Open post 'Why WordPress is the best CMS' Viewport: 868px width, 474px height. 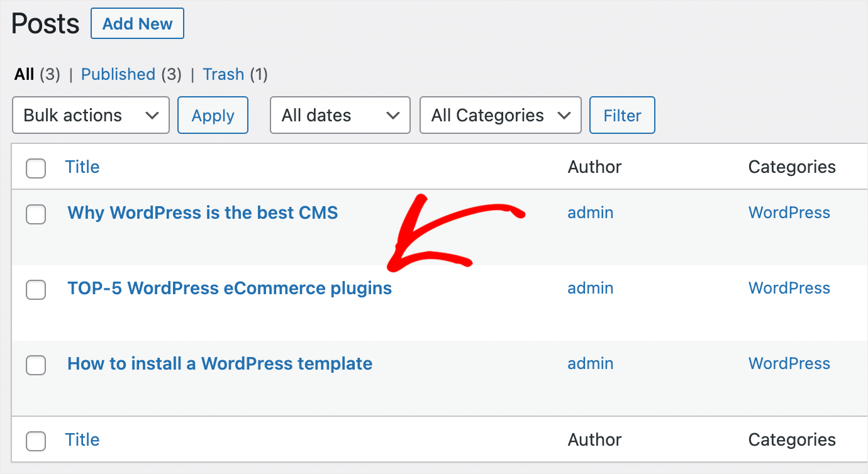click(203, 212)
